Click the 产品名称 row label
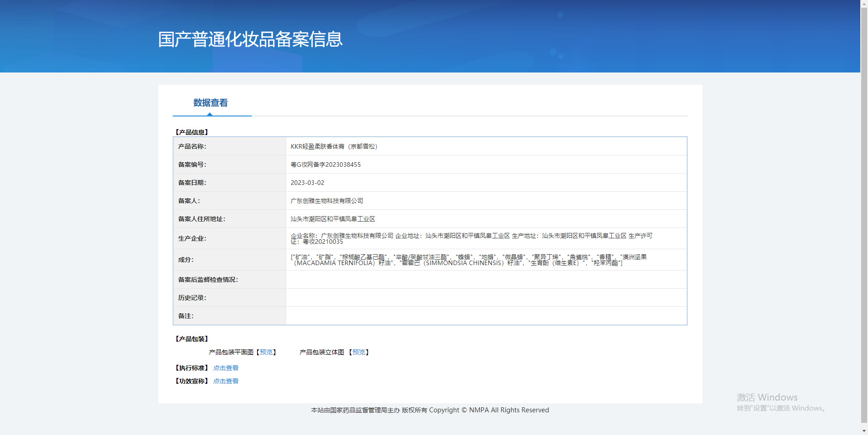This screenshot has height=435, width=868. 192,146
